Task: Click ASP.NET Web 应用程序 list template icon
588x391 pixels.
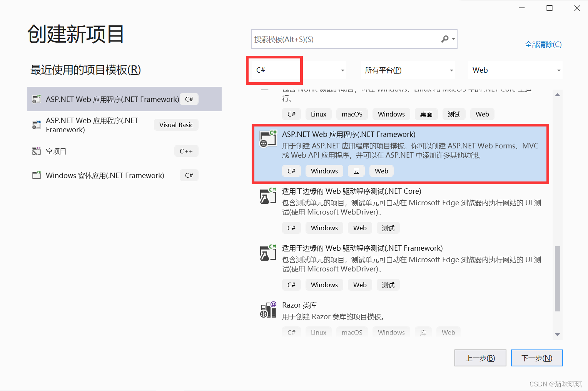Action: point(268,139)
